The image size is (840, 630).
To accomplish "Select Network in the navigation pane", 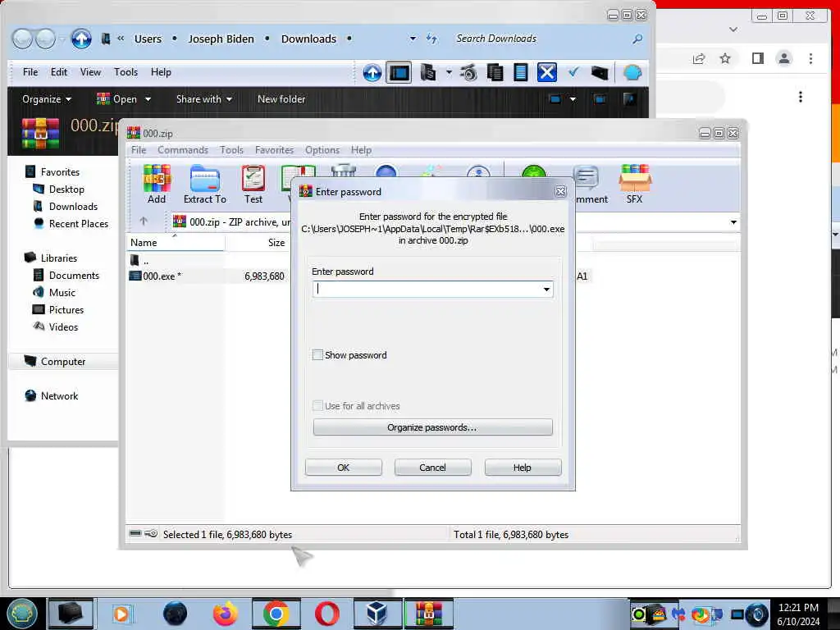I will click(59, 396).
